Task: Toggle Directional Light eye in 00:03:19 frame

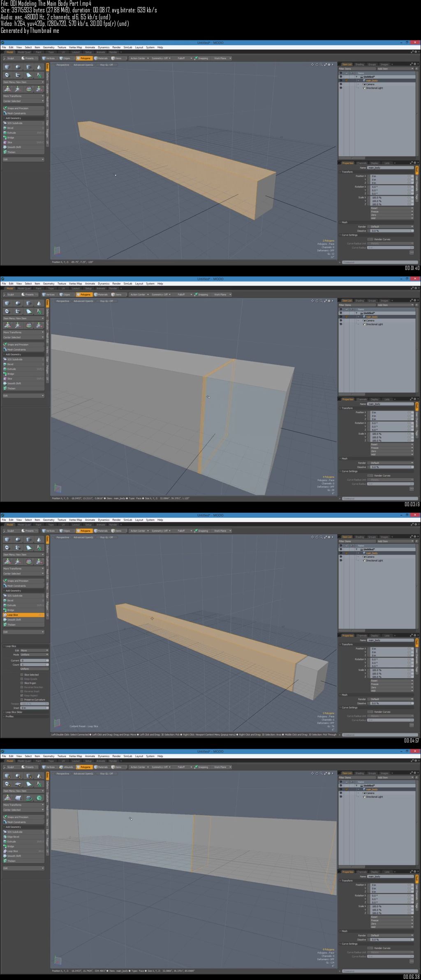Action: (x=340, y=324)
